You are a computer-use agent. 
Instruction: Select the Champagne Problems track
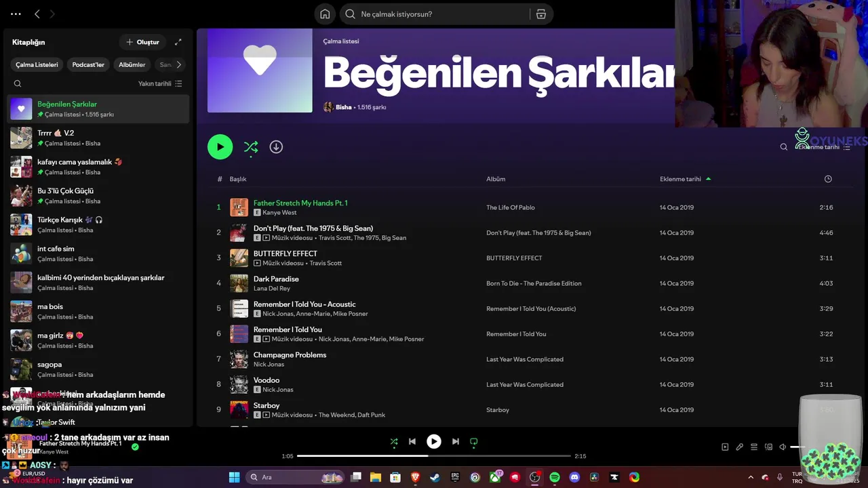point(290,355)
